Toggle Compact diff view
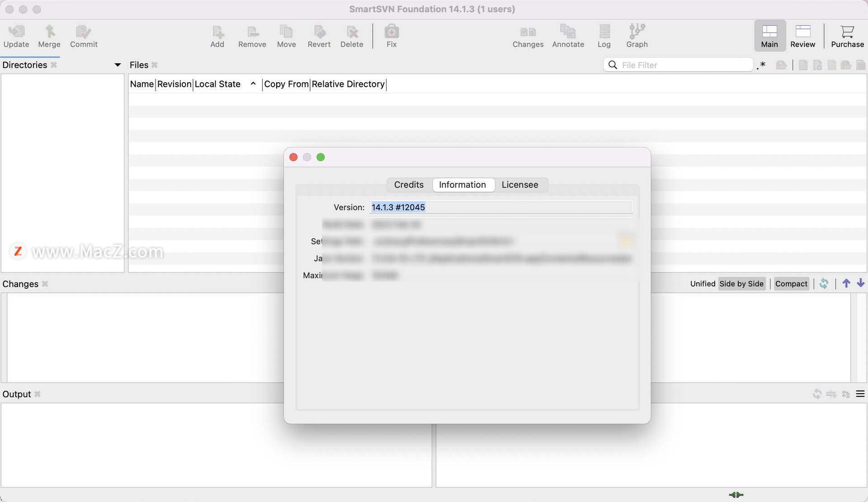The width and height of the screenshot is (868, 502). click(791, 283)
